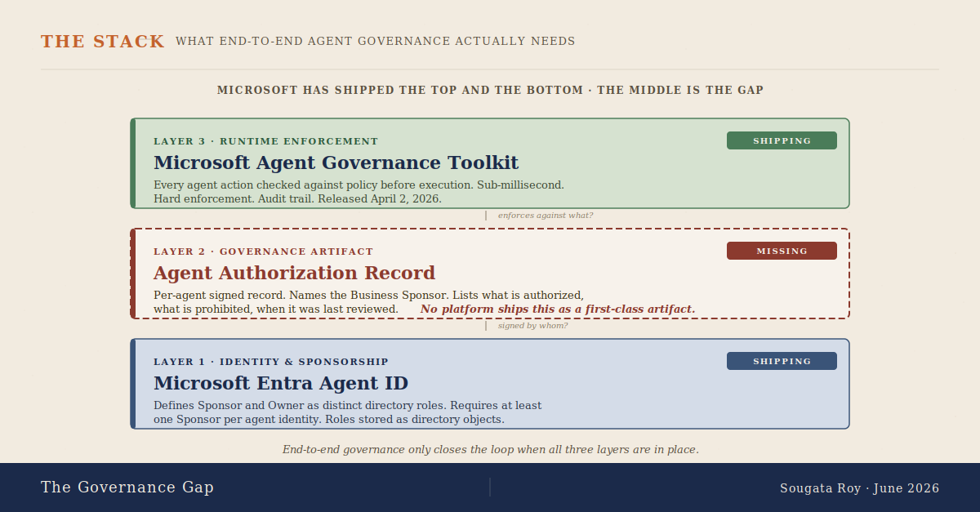Click the 'Microsoft has shipped the top' banner

tap(490, 90)
